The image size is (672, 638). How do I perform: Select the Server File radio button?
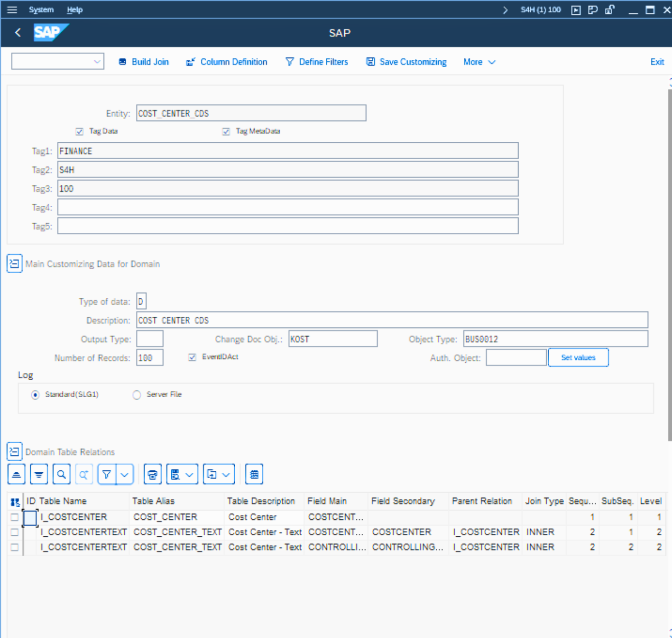pos(137,395)
